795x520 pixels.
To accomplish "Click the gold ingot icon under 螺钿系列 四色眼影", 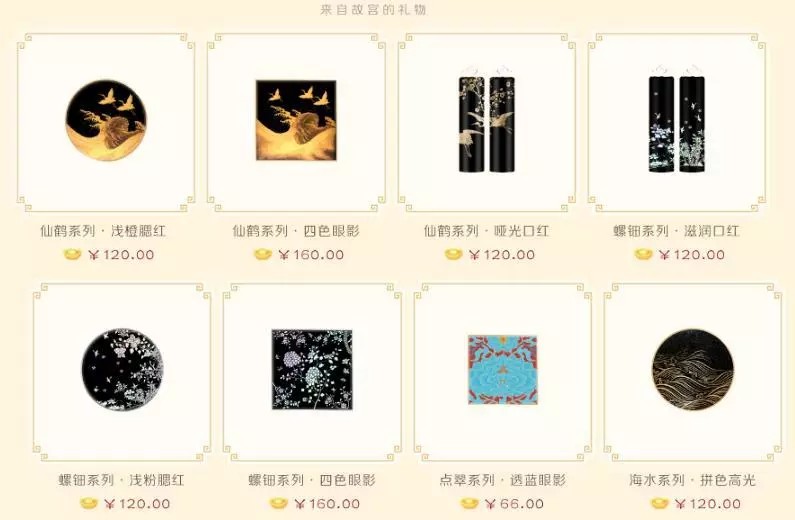I will coord(278,504).
